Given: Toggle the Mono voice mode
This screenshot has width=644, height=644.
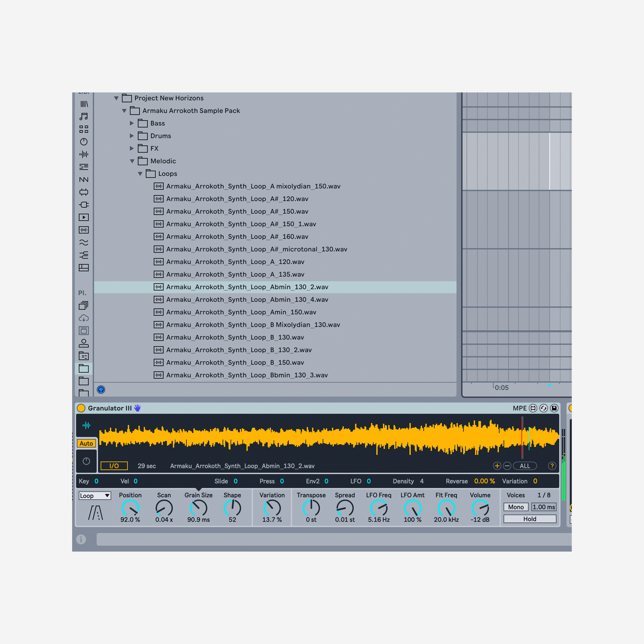Looking at the screenshot, I should (x=516, y=507).
